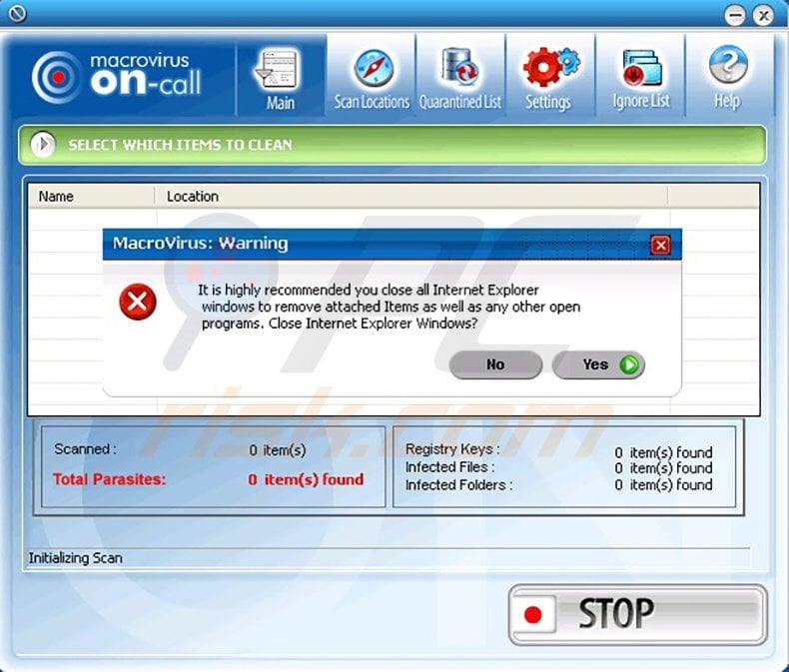Click the Name column header
789x672 pixels.
(91, 196)
